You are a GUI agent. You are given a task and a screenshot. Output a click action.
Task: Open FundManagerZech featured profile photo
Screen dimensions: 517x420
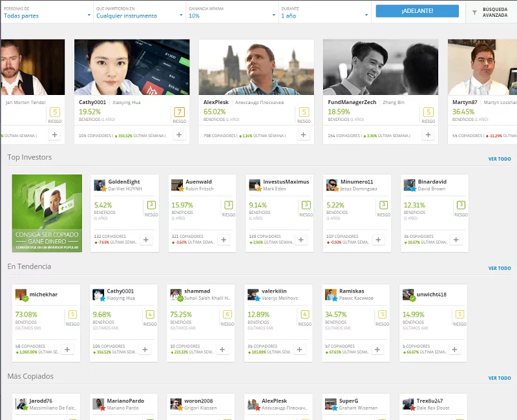(381, 67)
